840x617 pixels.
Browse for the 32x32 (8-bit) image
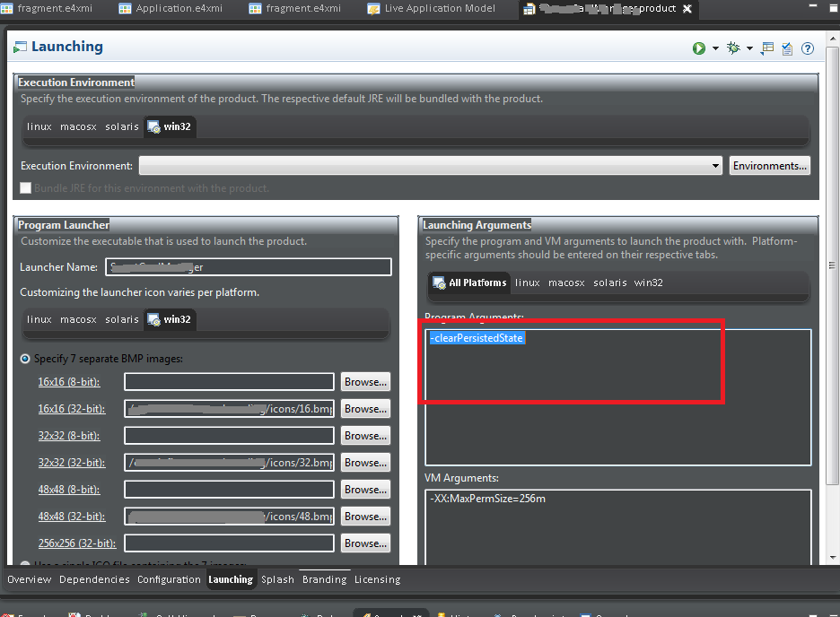click(365, 436)
